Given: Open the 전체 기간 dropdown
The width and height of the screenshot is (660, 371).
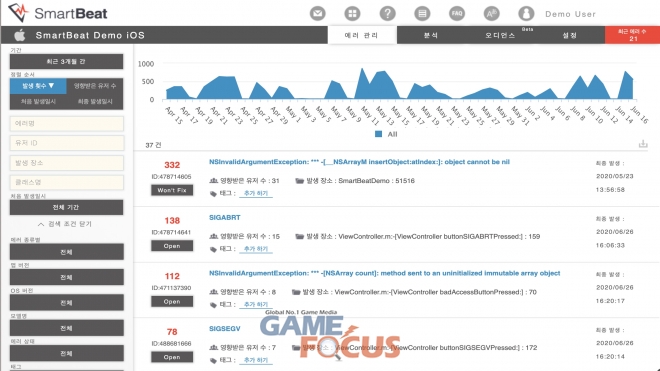Looking at the screenshot, I should (x=67, y=207).
